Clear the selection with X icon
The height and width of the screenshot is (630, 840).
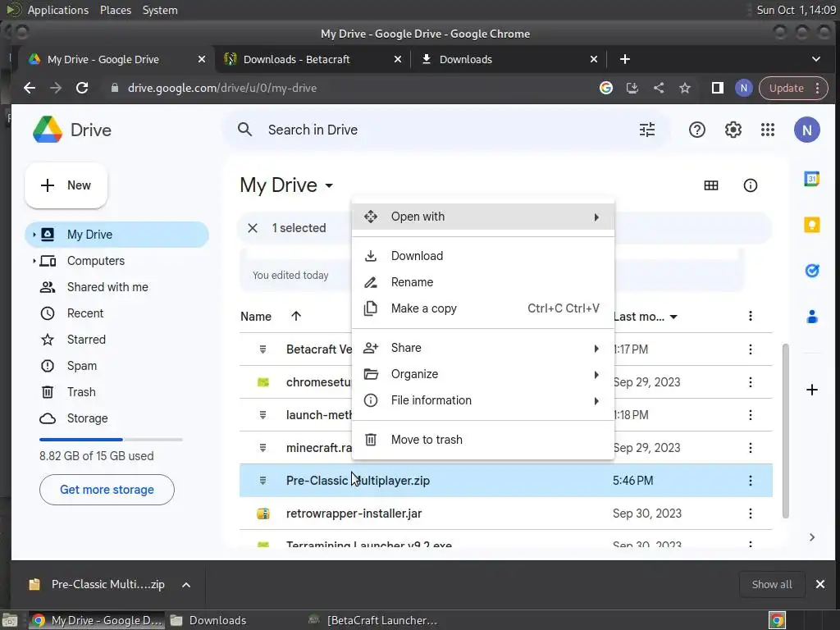coord(253,228)
